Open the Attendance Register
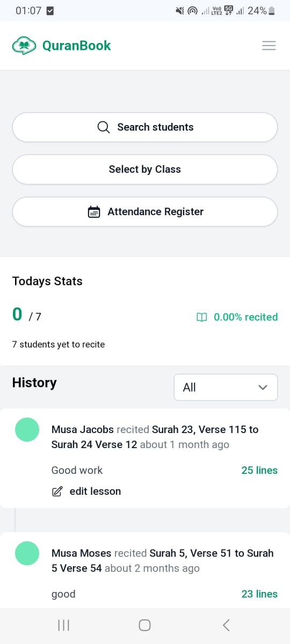 click(x=145, y=212)
